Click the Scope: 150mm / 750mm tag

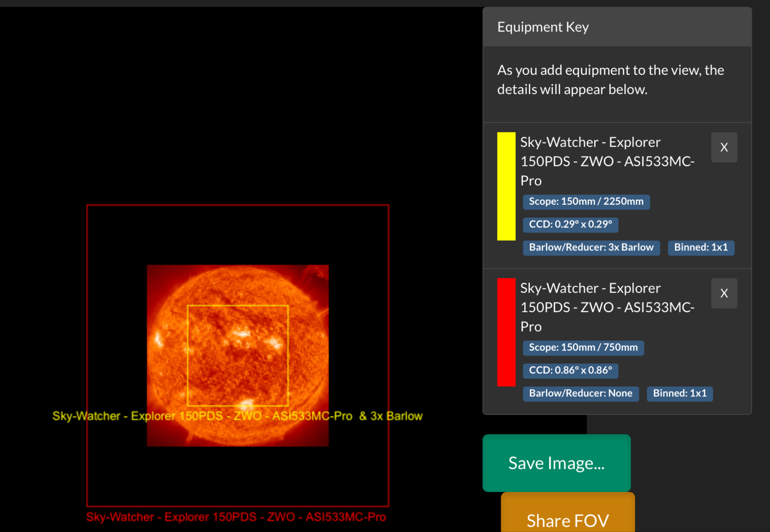(x=583, y=348)
